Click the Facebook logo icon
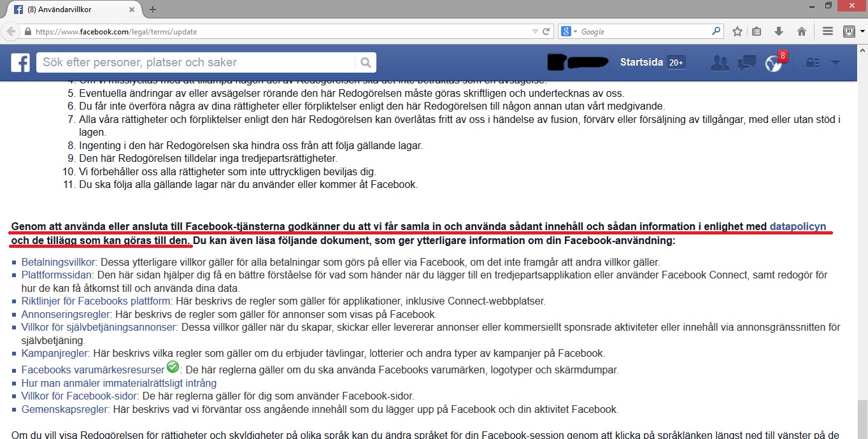 click(20, 62)
